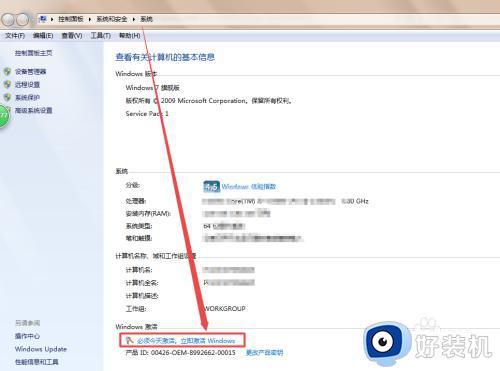Open 操作中心 under 另请参阅
This screenshot has height=371, width=500.
click(x=27, y=336)
